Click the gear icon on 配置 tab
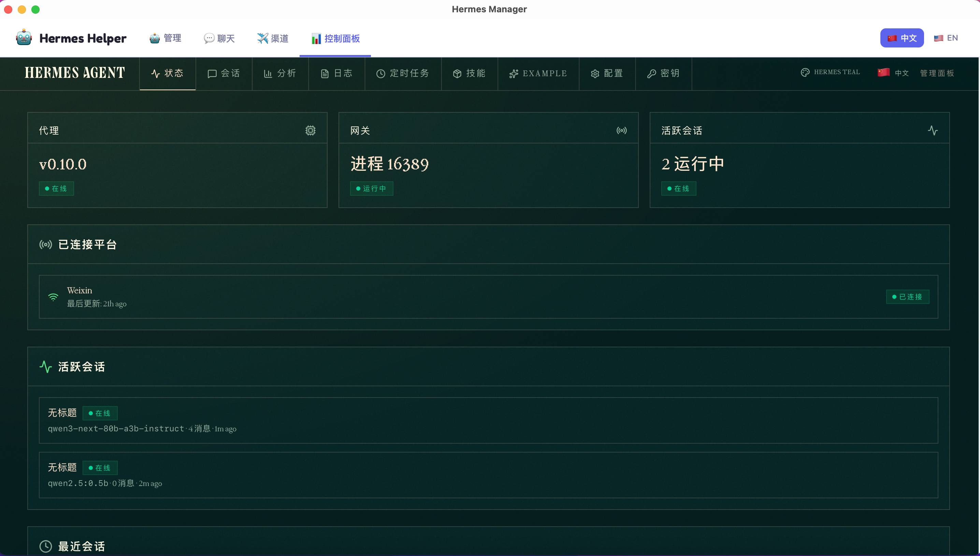Screen dimensions: 980x556 [x=595, y=74]
